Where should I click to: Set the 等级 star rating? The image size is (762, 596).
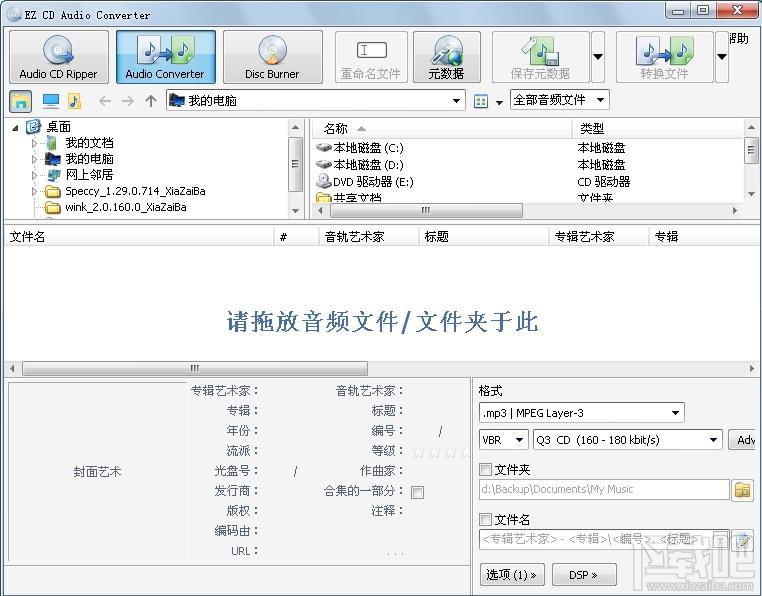click(441, 452)
